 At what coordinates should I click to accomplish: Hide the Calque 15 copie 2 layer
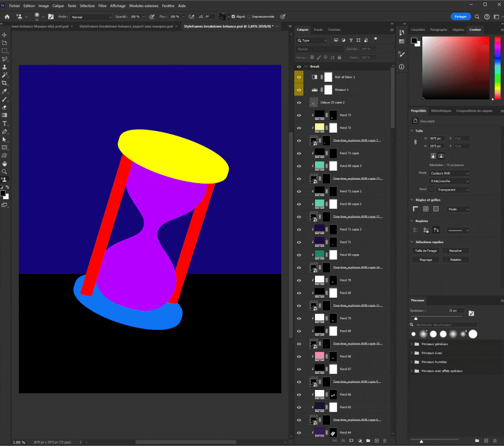click(x=299, y=102)
